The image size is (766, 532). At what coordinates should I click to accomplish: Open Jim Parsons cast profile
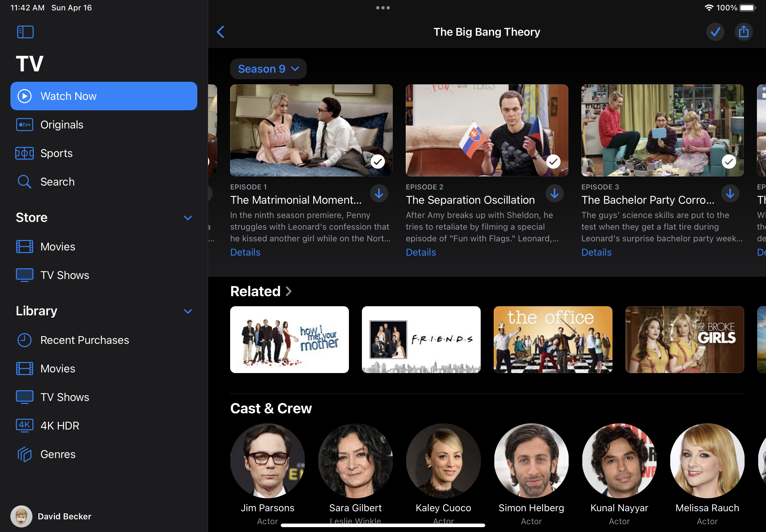(x=267, y=461)
